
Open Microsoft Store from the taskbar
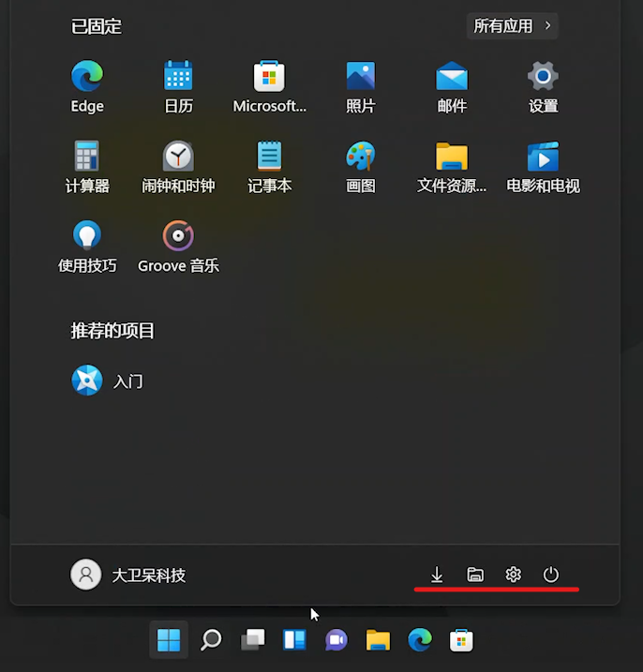pos(461,640)
